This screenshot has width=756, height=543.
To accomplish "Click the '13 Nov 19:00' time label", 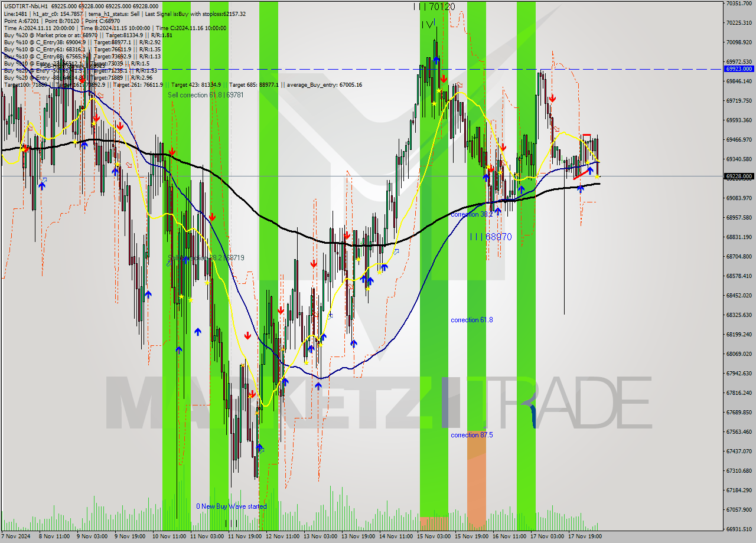I will click(x=358, y=537).
